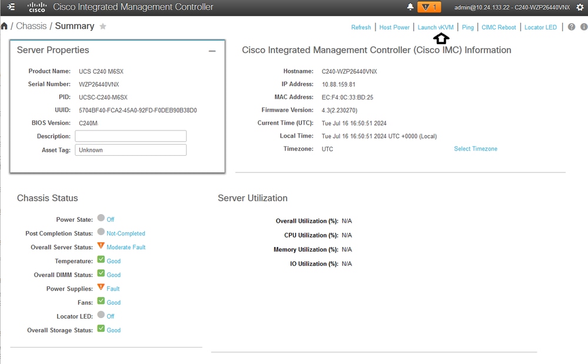The height and width of the screenshot is (364, 588).
Task: Open Fans Good status link
Action: click(114, 303)
